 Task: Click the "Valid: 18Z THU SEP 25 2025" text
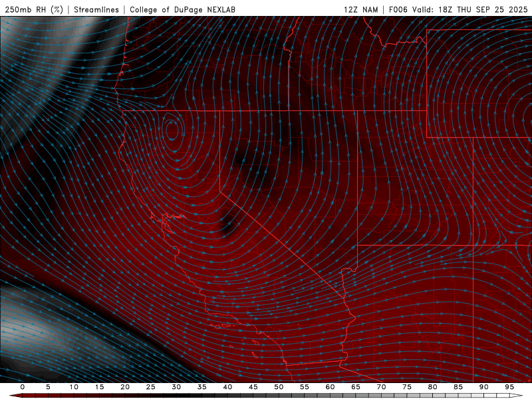[x=470, y=9]
